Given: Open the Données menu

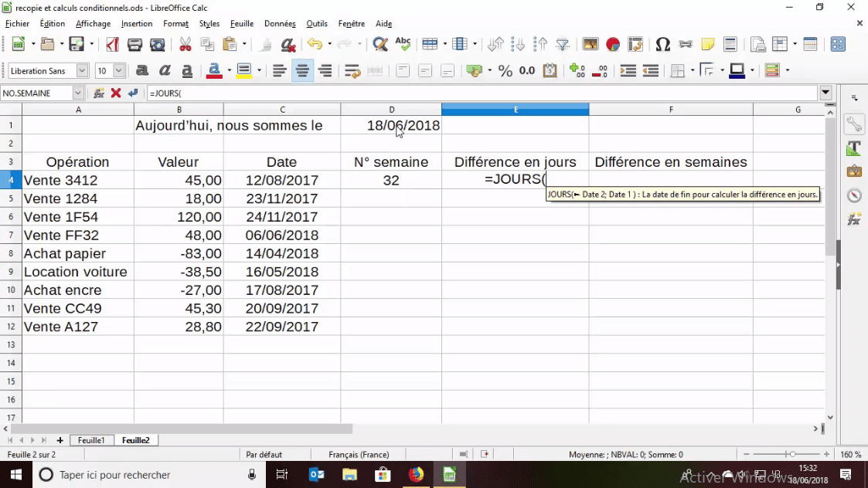Looking at the screenshot, I should coord(279,23).
